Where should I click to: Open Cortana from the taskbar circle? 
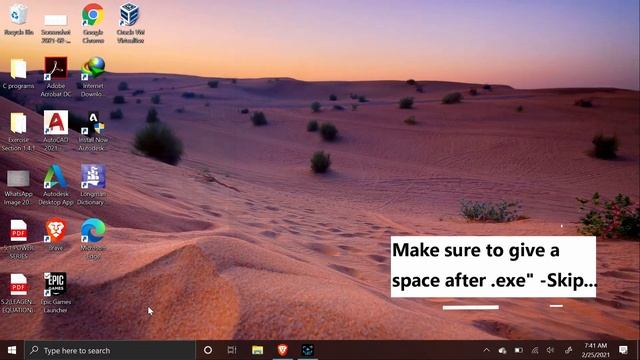coord(208,350)
